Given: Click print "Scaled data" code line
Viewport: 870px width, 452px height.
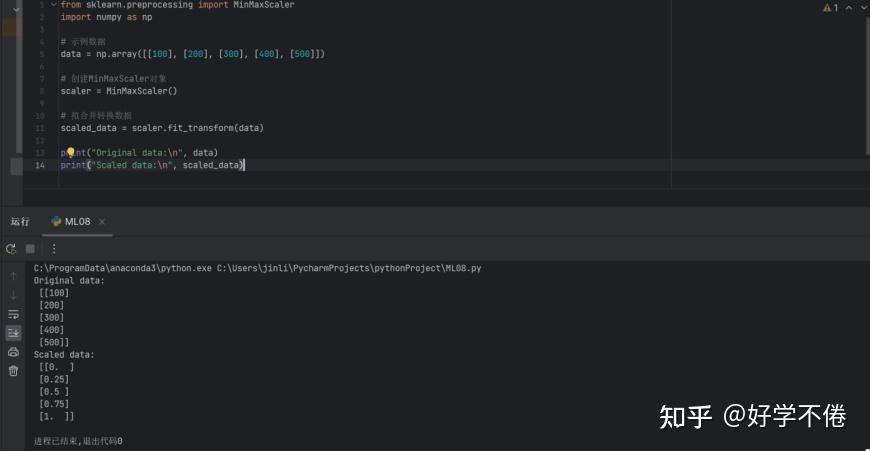Looking at the screenshot, I should click(x=153, y=165).
